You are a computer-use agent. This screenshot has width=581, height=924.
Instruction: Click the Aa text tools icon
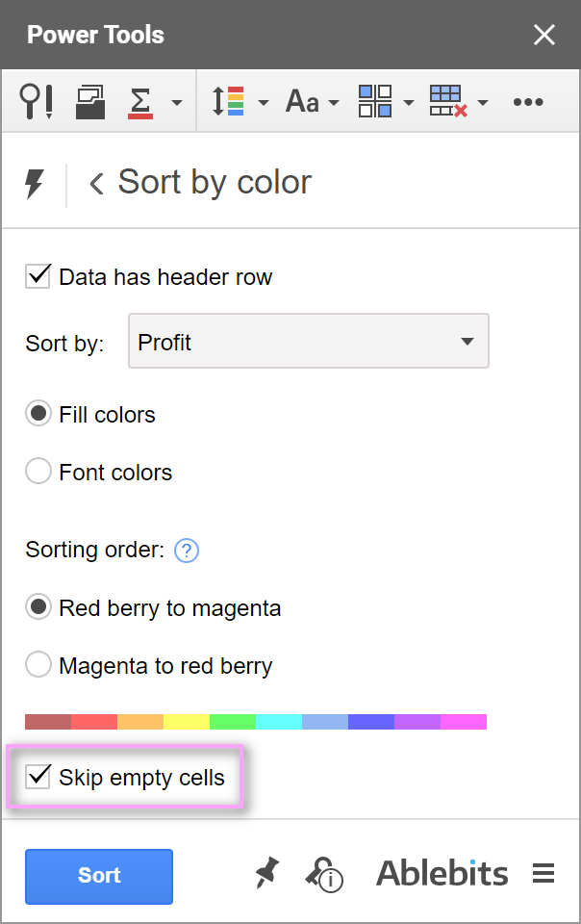point(302,101)
